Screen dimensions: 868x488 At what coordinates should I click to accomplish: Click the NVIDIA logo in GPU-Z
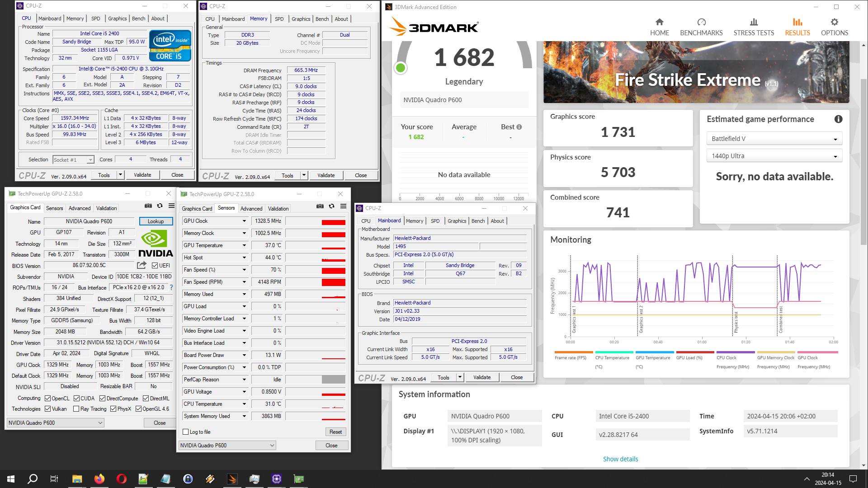(155, 244)
